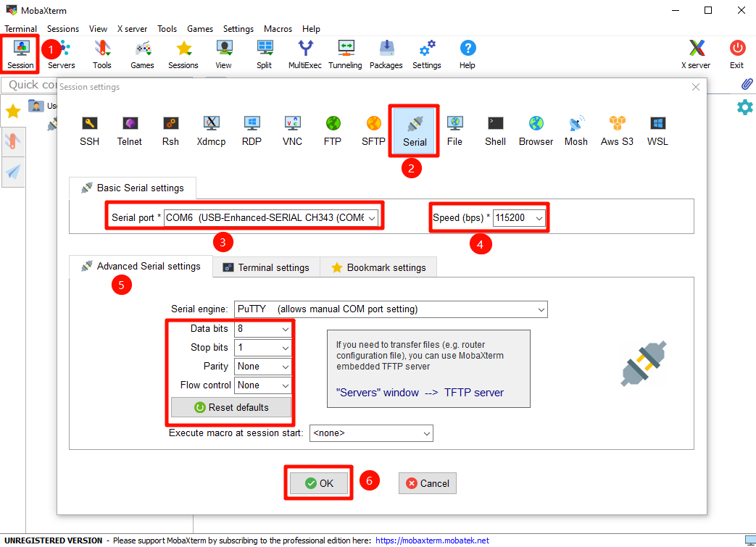Select the Serial session type

[415, 130]
